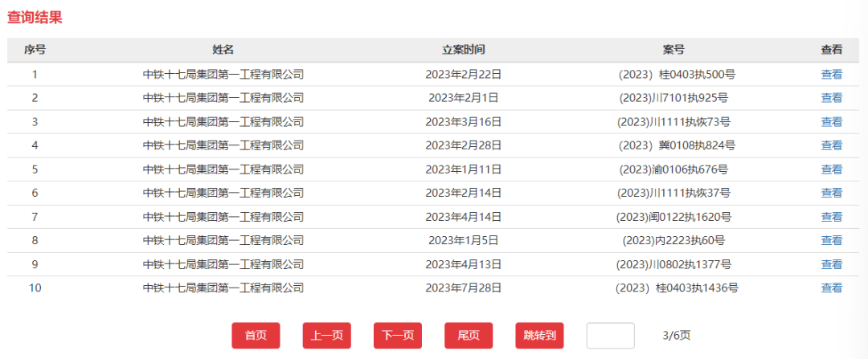Click 查看 link in row 10
This screenshot has width=868, height=359.
pos(831,288)
